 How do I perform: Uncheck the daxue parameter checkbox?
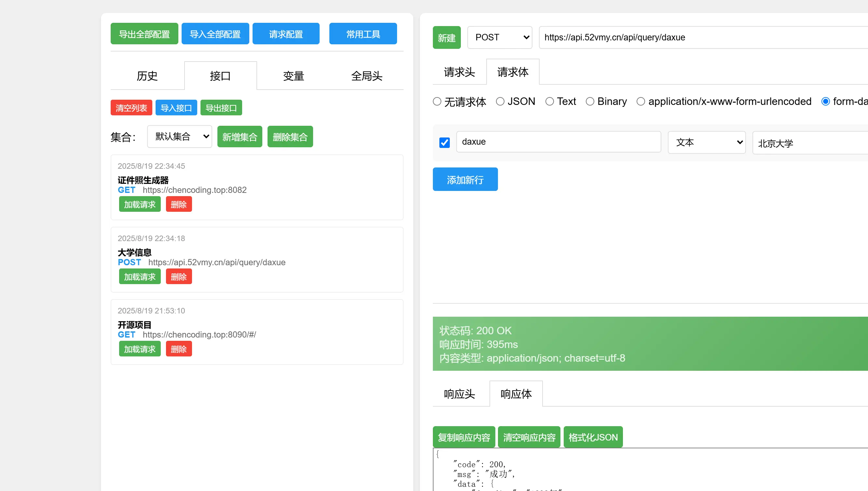(445, 142)
